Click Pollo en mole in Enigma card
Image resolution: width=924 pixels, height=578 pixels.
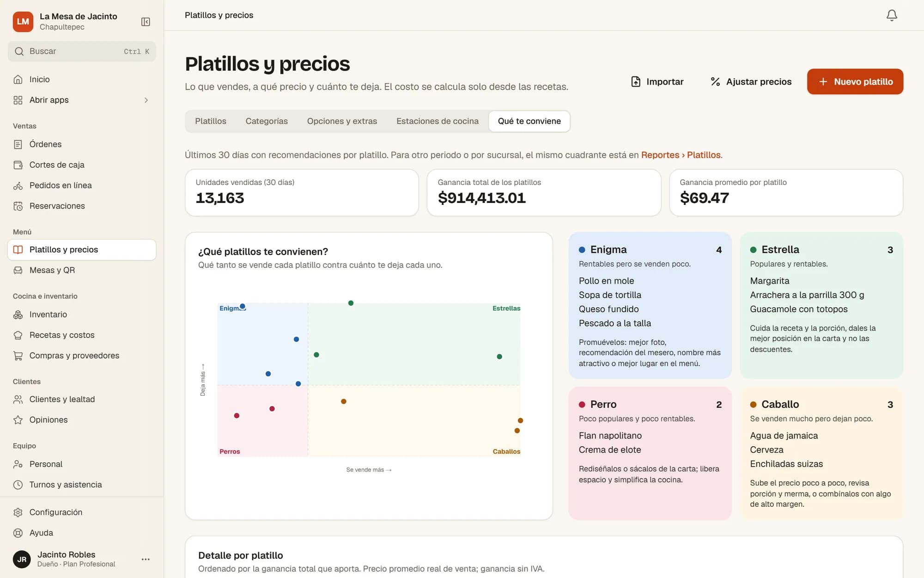coord(607,281)
